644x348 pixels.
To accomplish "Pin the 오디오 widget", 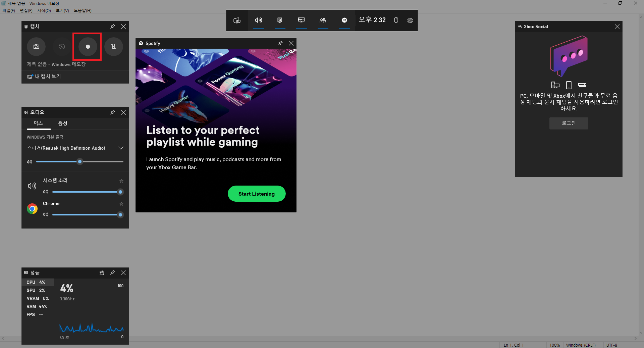I will click(113, 112).
